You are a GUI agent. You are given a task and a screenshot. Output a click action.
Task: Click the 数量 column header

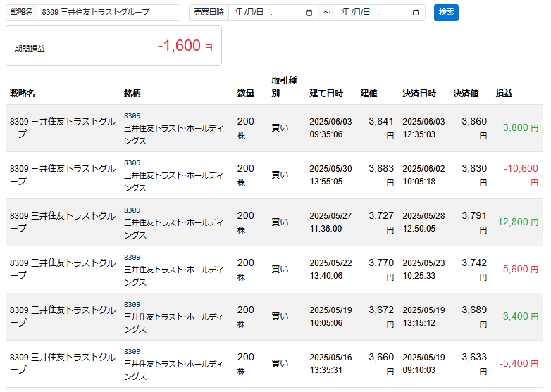tap(245, 94)
